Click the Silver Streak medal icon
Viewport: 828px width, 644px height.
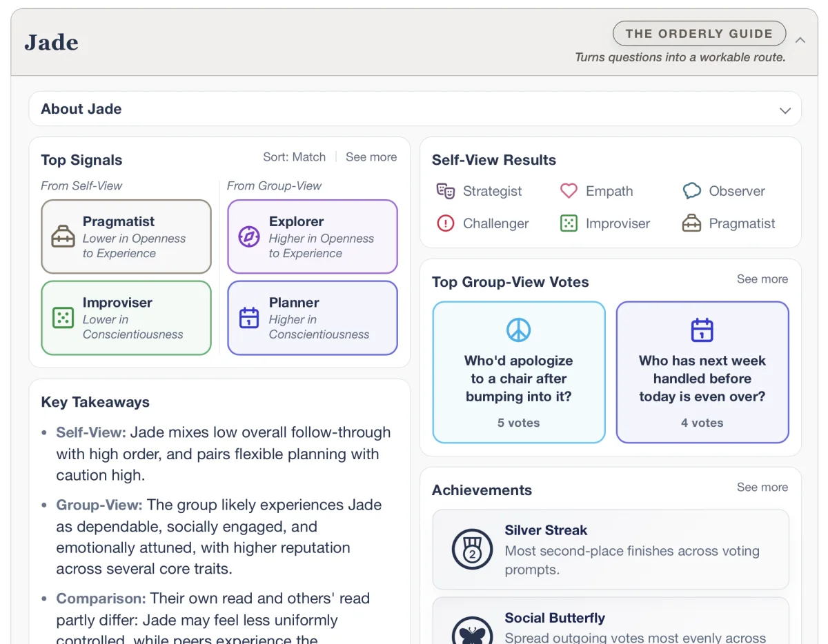tap(472, 550)
